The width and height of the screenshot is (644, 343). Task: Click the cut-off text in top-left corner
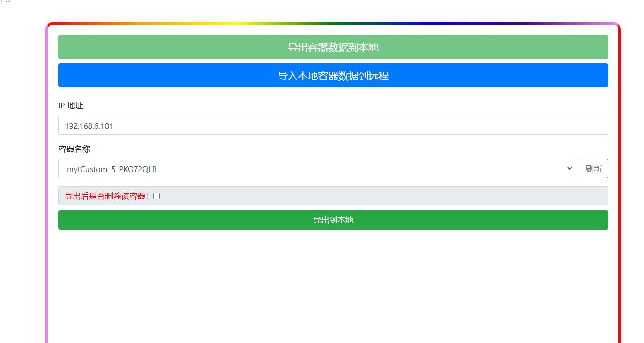(5, 2)
